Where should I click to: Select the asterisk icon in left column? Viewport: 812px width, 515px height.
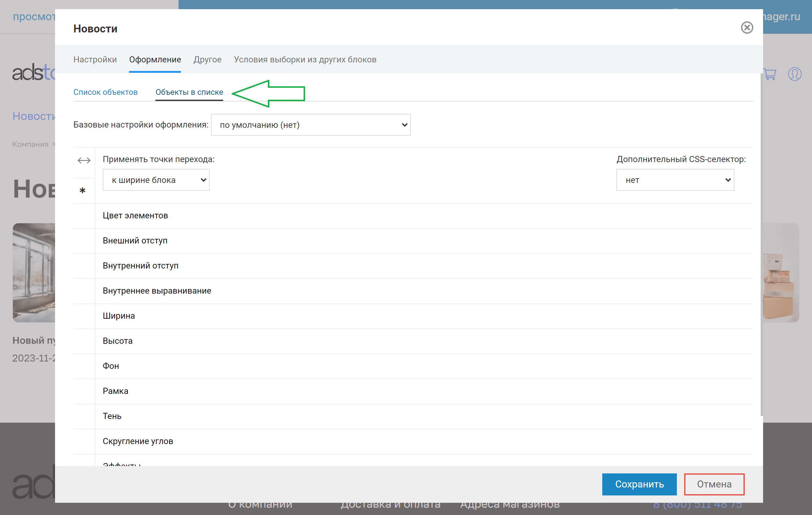point(83,191)
